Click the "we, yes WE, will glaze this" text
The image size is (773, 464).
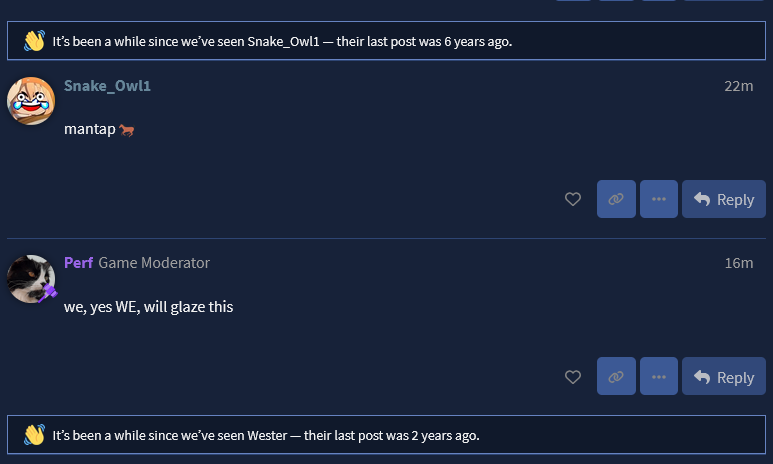[x=148, y=307]
